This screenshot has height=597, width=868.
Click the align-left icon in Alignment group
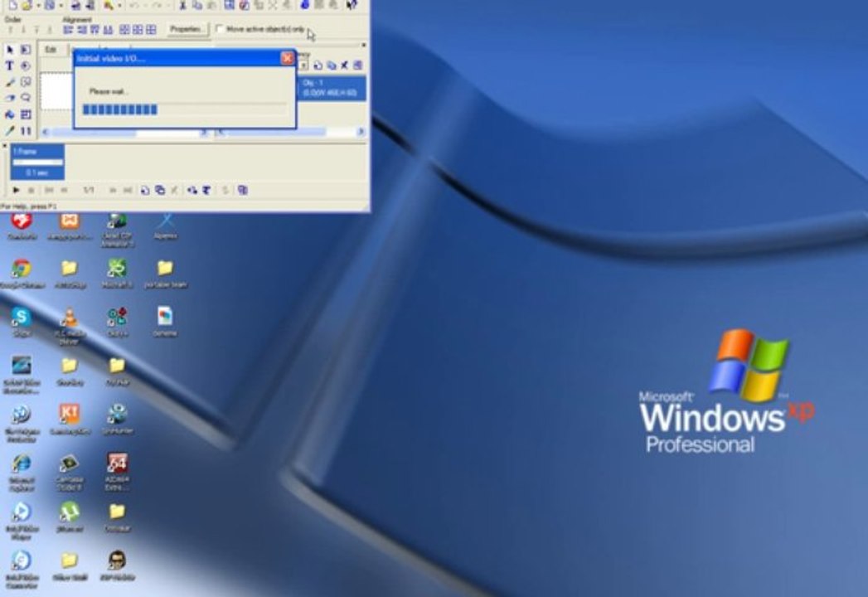point(68,29)
